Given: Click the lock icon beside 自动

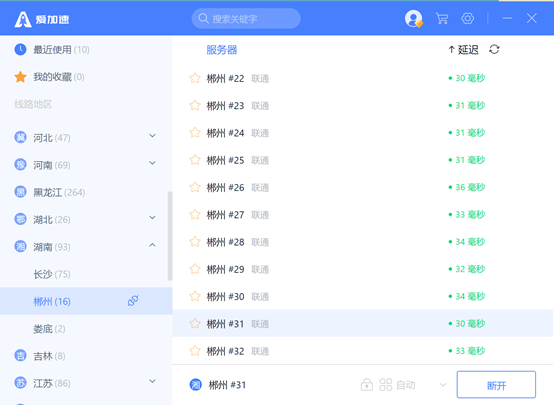Looking at the screenshot, I should [x=367, y=385].
